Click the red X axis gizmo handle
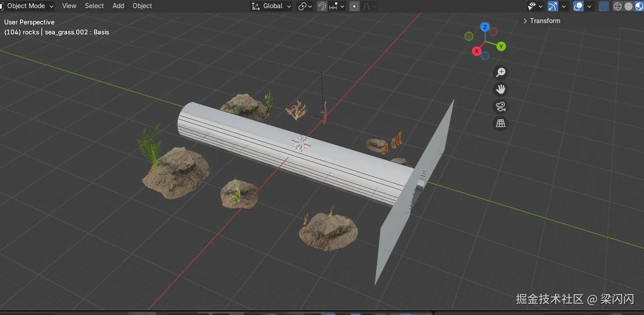The width and height of the screenshot is (644, 315). pos(476,51)
